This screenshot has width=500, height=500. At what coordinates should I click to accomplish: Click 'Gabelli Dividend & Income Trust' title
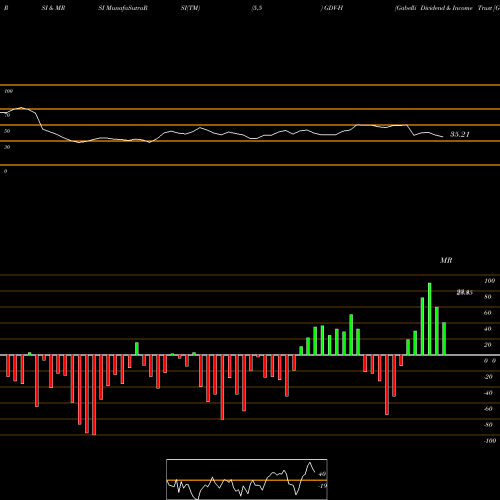(444, 8)
